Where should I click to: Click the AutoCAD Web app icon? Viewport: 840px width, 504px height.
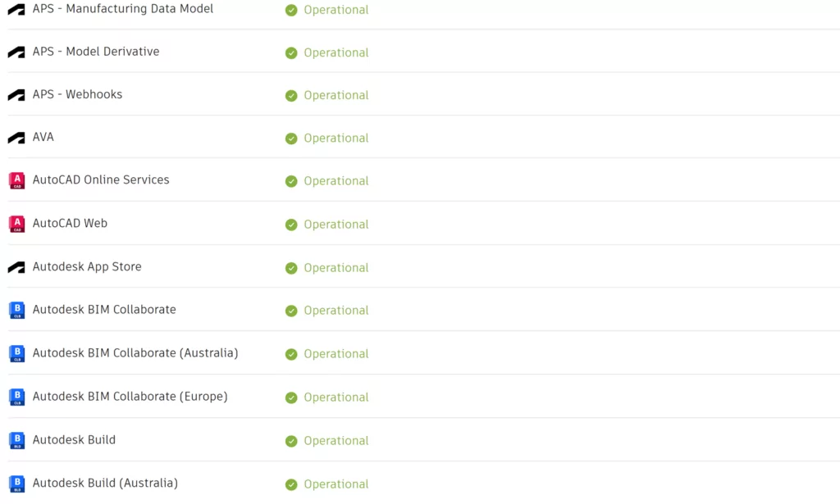pos(16,224)
